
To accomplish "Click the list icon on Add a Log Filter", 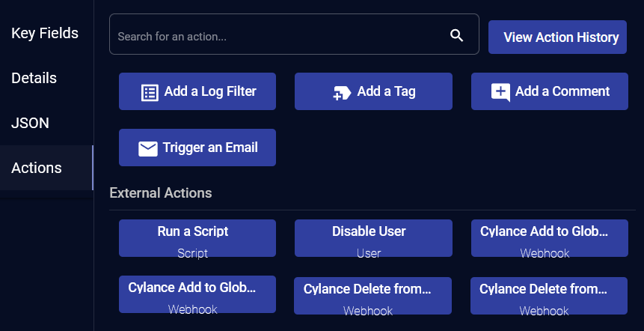I will [x=150, y=93].
